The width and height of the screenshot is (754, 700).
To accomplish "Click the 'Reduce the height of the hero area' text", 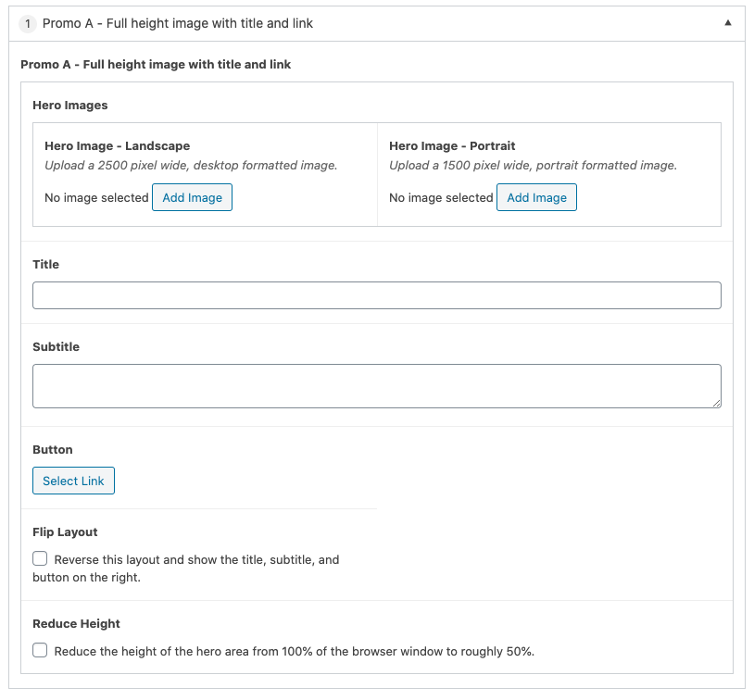I will click(294, 651).
